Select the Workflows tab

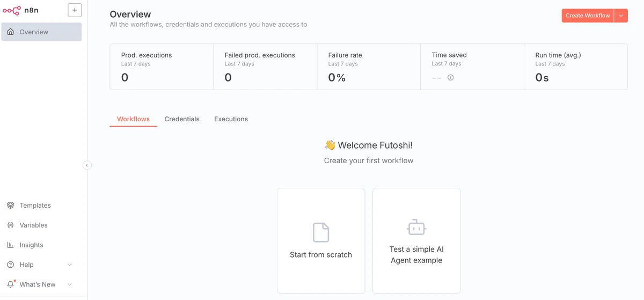(x=133, y=119)
